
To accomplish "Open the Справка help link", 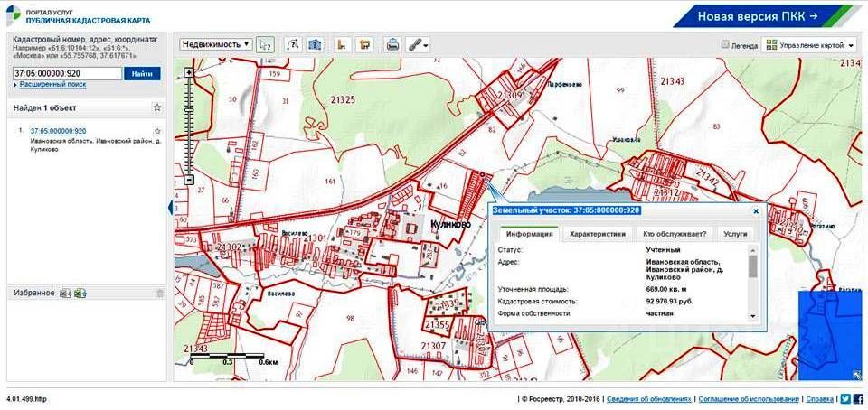I will pyautogui.click(x=819, y=398).
